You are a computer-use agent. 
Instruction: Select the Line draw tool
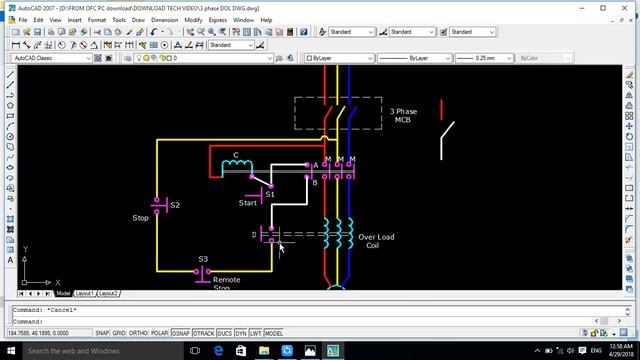pos(10,74)
